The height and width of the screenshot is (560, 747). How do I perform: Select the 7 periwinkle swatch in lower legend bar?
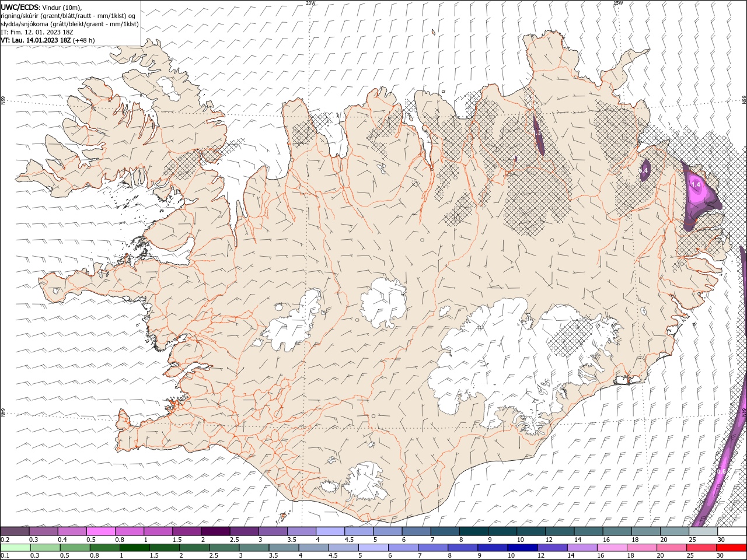coord(433,548)
